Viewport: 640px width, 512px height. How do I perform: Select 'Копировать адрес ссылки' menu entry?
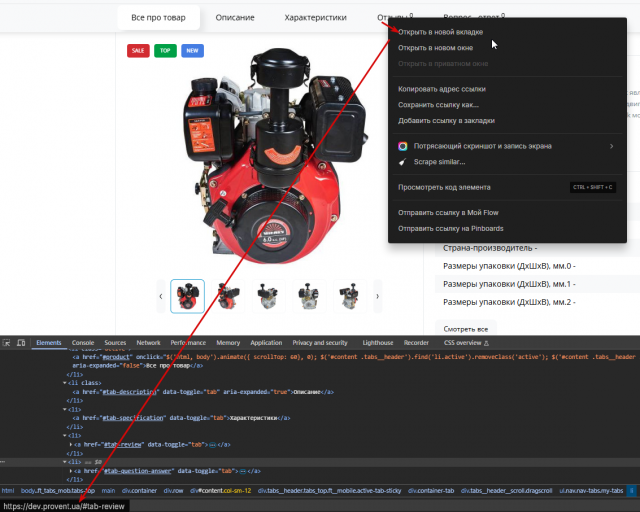point(507,89)
